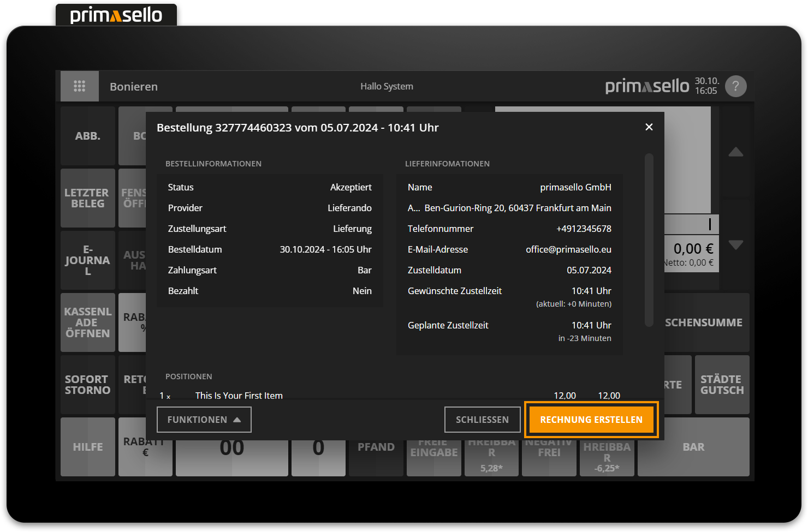Click the ABB. button
Screen dimensions: 808x532
(x=87, y=136)
